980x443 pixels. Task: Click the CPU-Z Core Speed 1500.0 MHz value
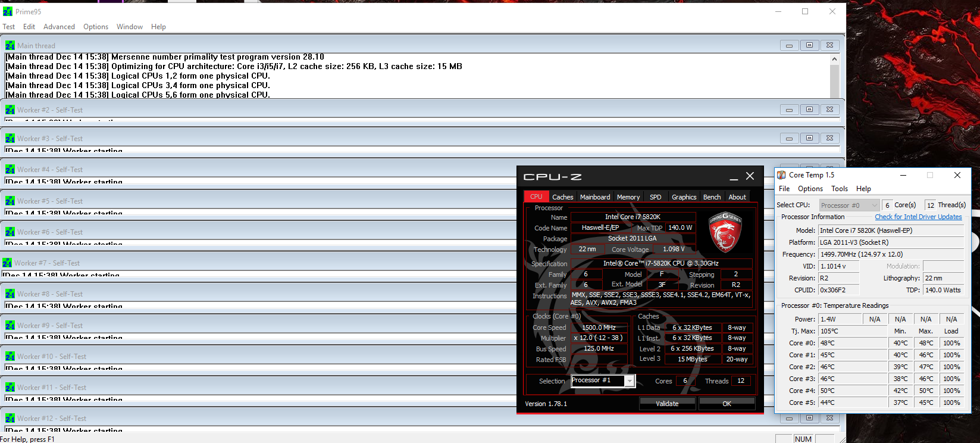coord(599,327)
